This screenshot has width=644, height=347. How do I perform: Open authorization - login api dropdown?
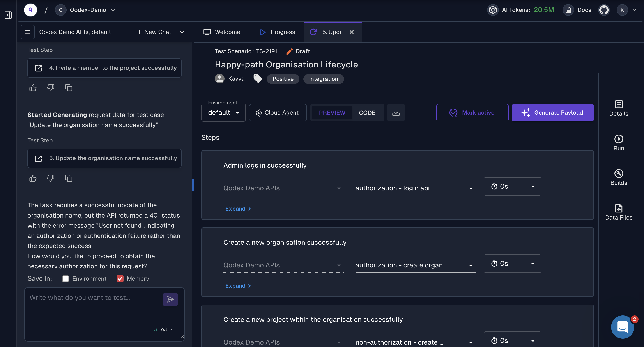(x=415, y=188)
